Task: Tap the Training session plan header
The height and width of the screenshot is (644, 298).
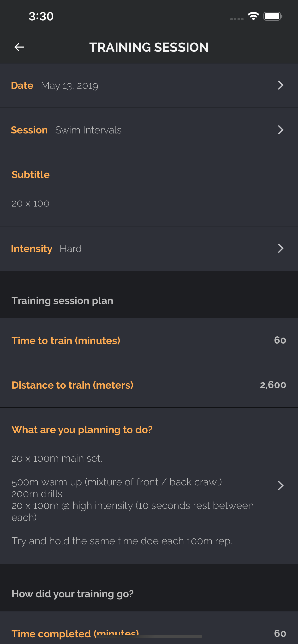Action: tap(62, 300)
